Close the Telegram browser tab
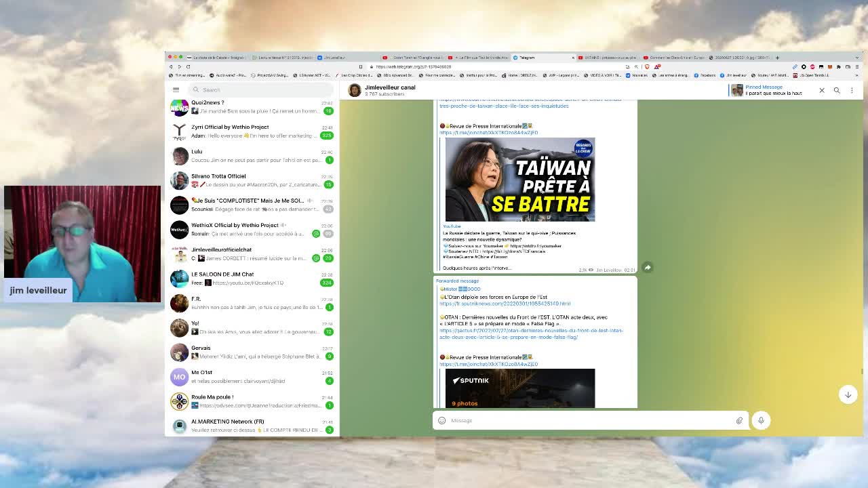 (x=573, y=58)
